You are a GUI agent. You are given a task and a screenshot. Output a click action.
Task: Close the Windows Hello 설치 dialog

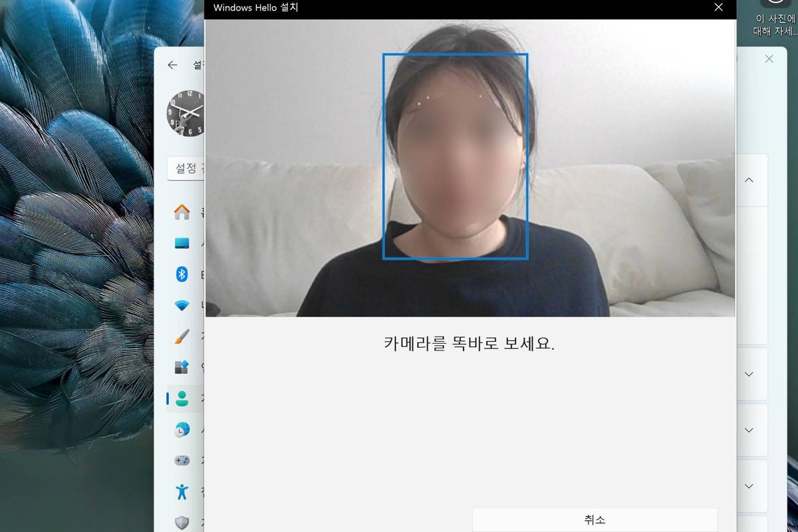[x=718, y=7]
